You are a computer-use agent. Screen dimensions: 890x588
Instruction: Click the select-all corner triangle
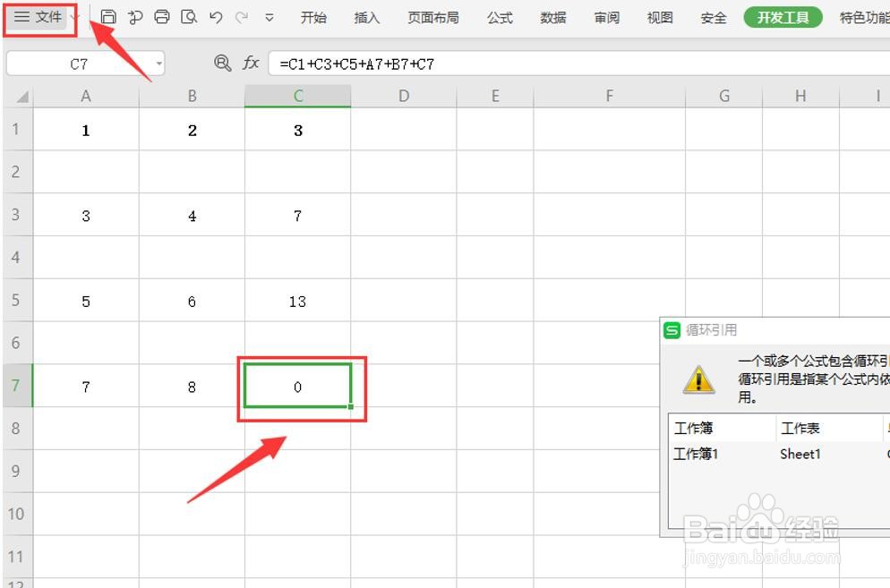pos(21,97)
